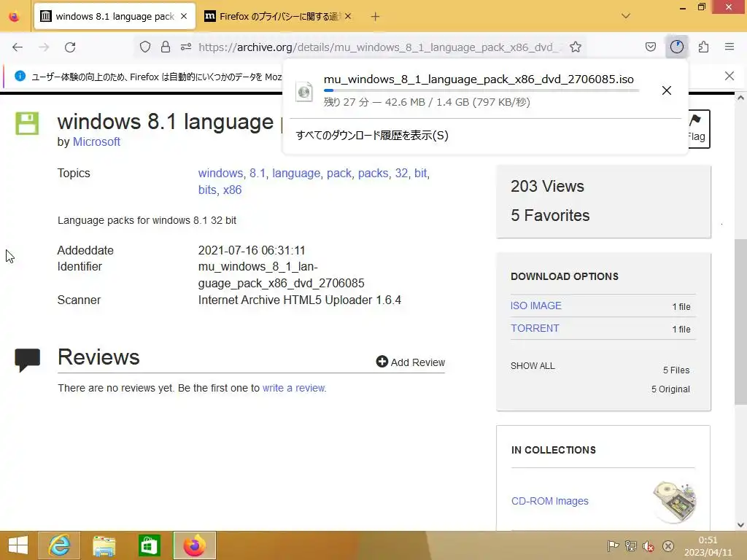The image size is (747, 560).
Task: Download via ISO IMAGE option
Action: coord(536,306)
